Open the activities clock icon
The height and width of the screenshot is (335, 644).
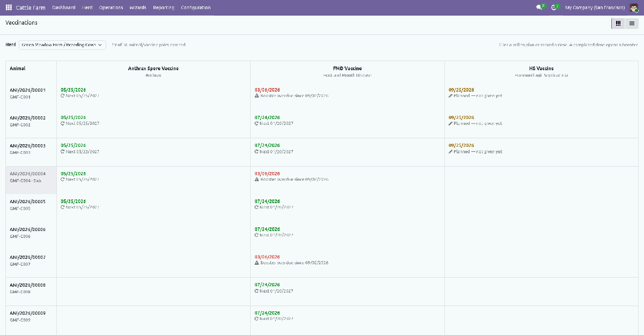(553, 8)
